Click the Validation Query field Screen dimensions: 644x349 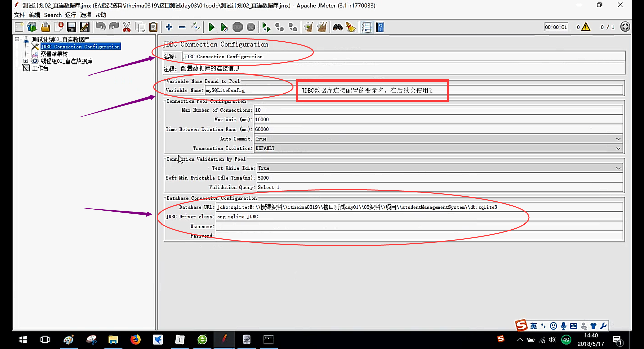440,187
